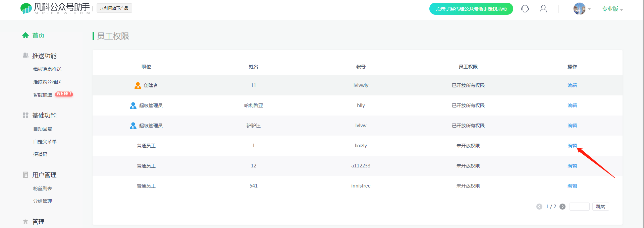Edit the lvlvw account row
644x228 pixels.
point(572,126)
